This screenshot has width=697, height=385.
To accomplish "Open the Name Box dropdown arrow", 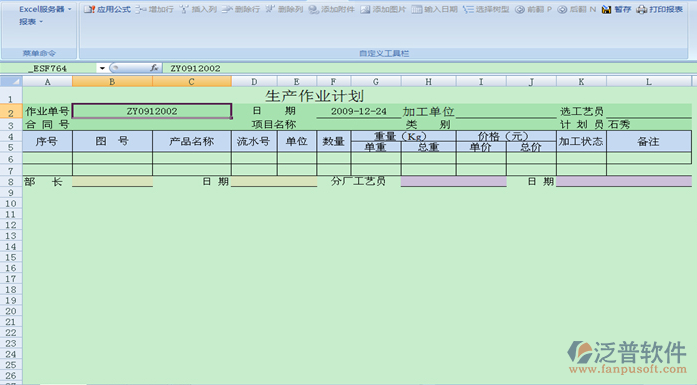I will [x=102, y=68].
